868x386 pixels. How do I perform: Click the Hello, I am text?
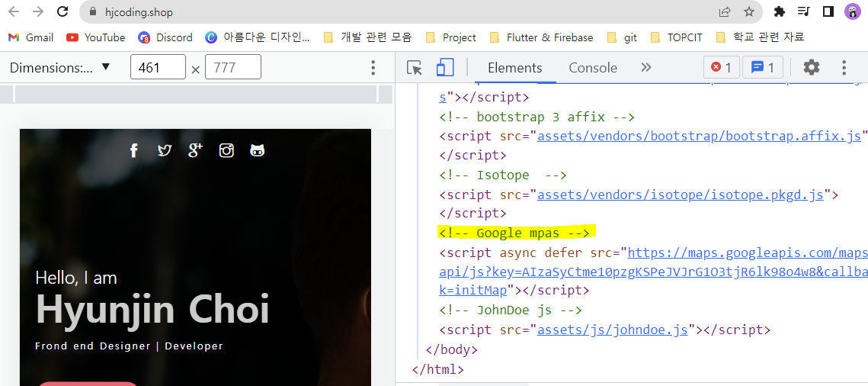[x=76, y=278]
